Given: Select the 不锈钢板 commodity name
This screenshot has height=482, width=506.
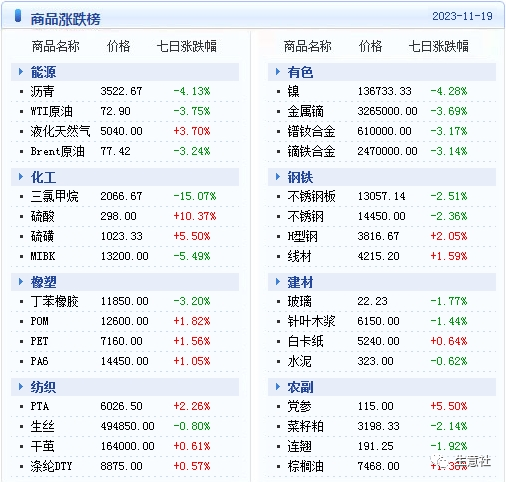Looking at the screenshot, I should tap(311, 196).
